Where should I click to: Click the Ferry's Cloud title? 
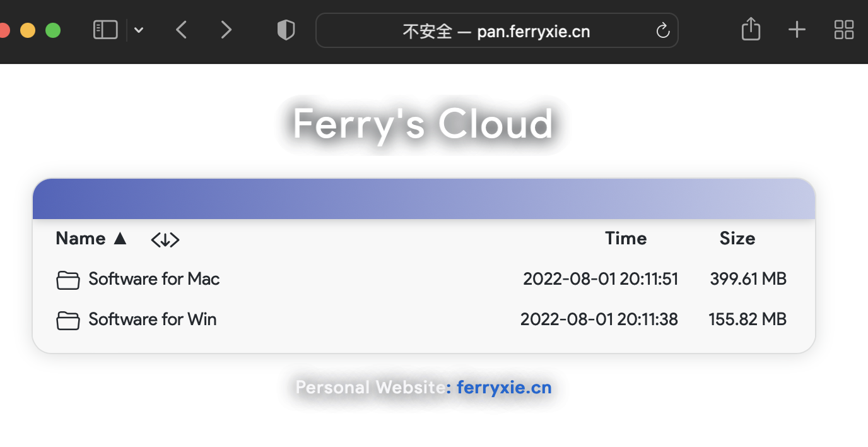pyautogui.click(x=423, y=124)
